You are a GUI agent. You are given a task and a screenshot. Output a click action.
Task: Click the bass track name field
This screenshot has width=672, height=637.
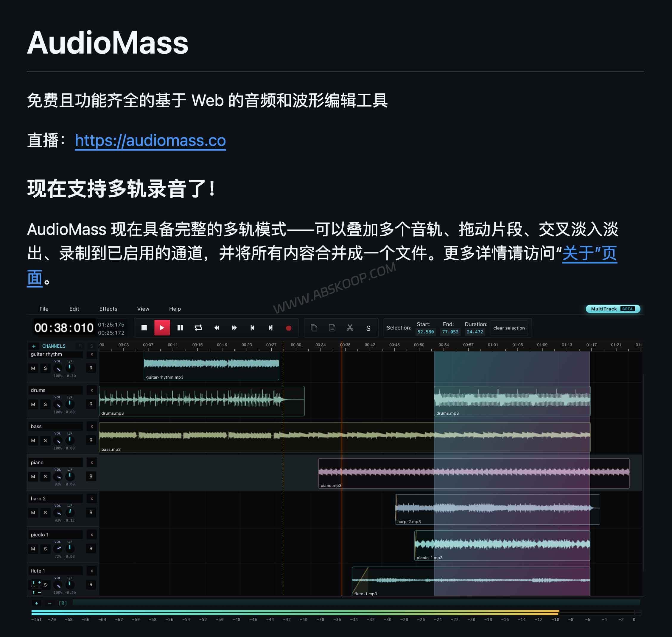pos(55,426)
